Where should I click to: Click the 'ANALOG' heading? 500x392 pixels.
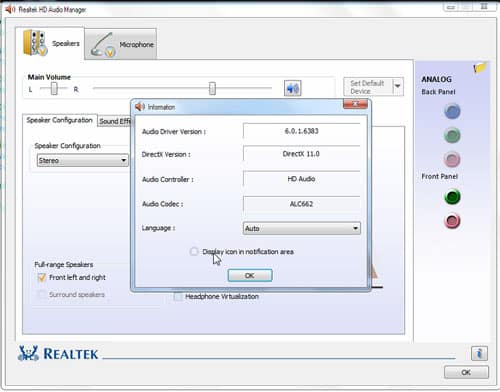(x=436, y=79)
